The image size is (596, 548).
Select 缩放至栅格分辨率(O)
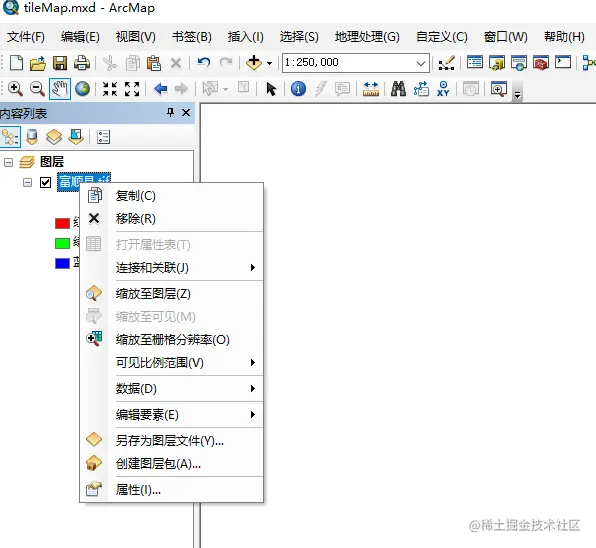(x=172, y=340)
